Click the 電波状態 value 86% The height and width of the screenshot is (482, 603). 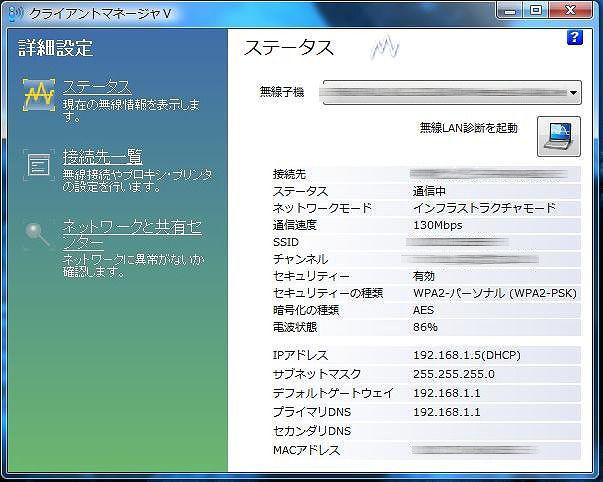(x=425, y=327)
